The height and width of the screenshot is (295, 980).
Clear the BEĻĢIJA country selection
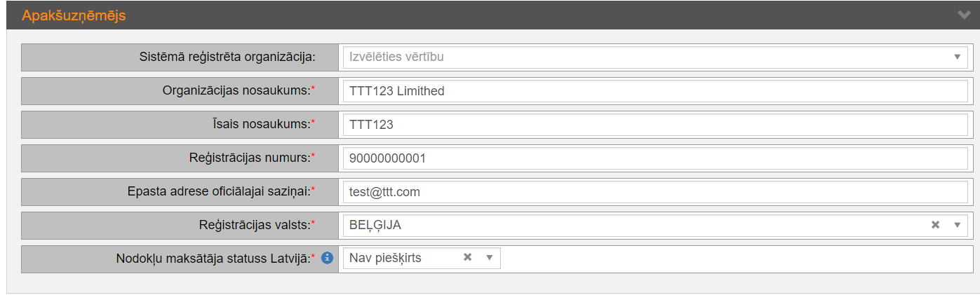[934, 225]
